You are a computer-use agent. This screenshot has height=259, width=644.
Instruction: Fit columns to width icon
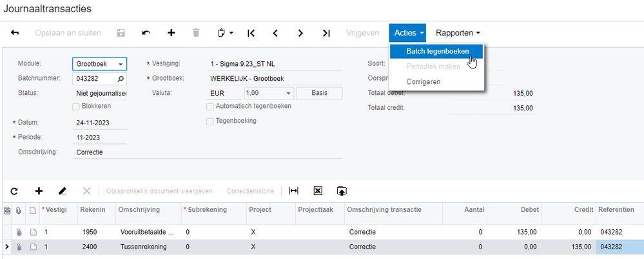tap(294, 191)
